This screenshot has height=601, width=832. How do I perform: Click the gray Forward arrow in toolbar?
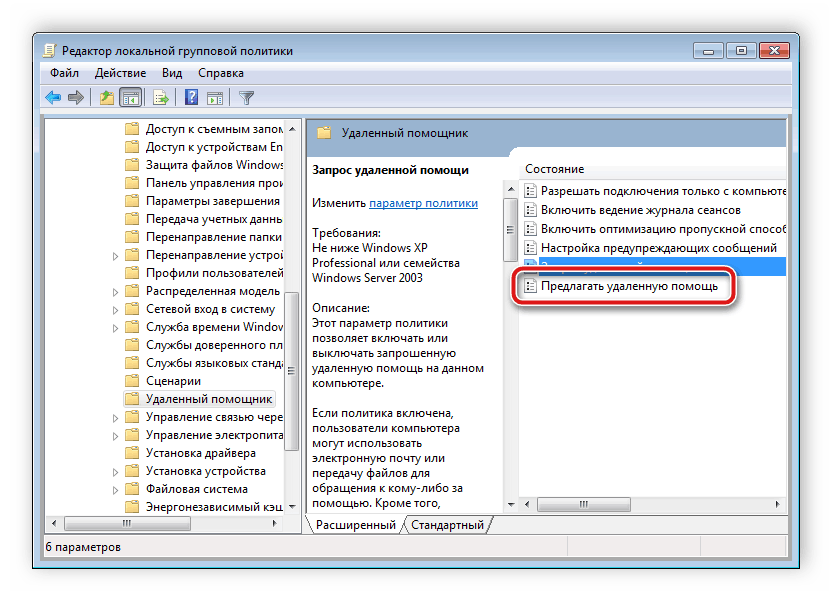(75, 97)
